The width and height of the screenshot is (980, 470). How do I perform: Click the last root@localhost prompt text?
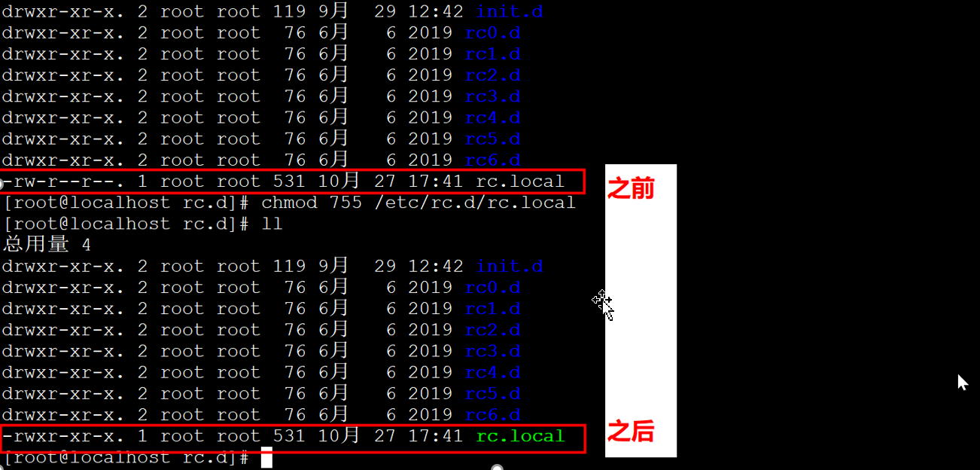coord(126,457)
